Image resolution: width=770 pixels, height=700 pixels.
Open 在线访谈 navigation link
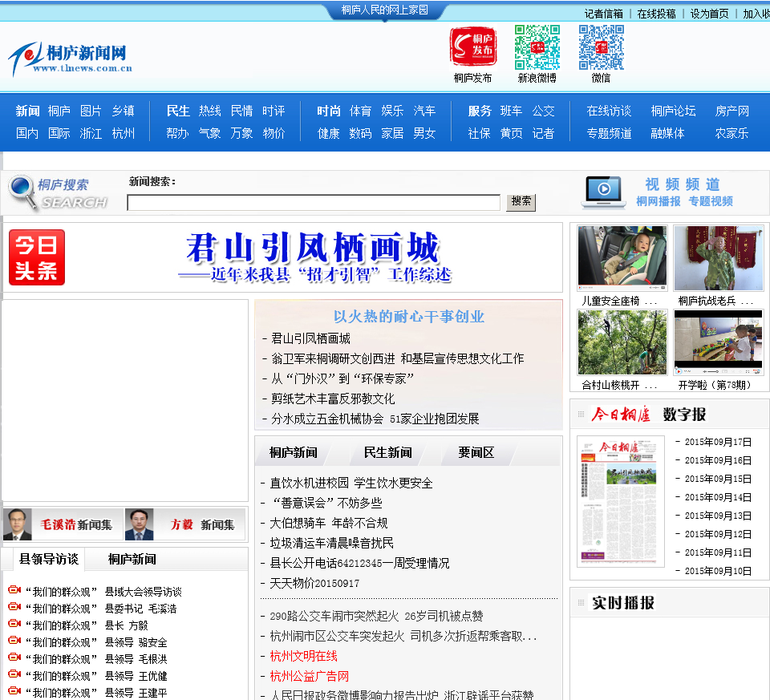(609, 111)
